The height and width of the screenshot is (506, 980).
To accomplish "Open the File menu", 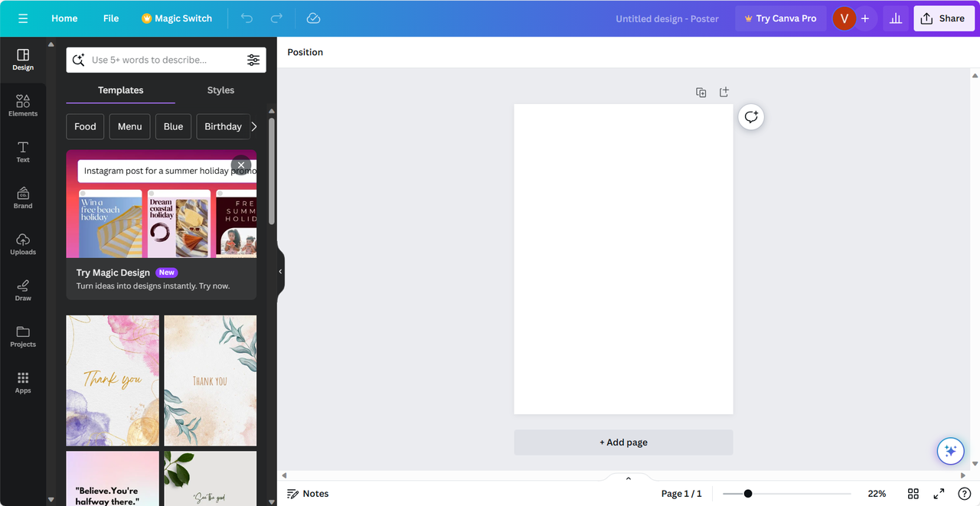I will tap(111, 18).
